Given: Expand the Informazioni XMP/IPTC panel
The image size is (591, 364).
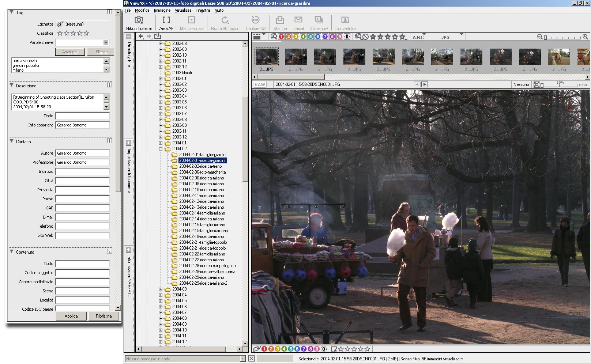Looking at the screenshot, I should tap(129, 250).
